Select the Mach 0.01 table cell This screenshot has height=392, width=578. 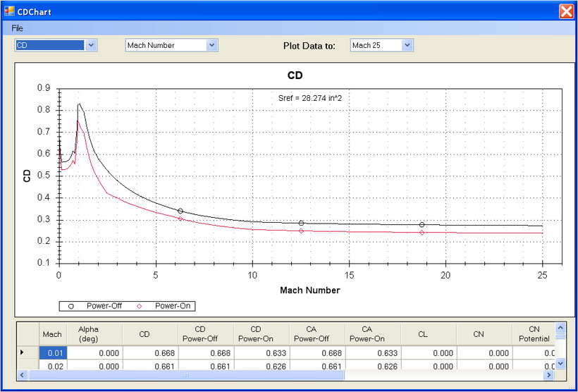pyautogui.click(x=53, y=353)
